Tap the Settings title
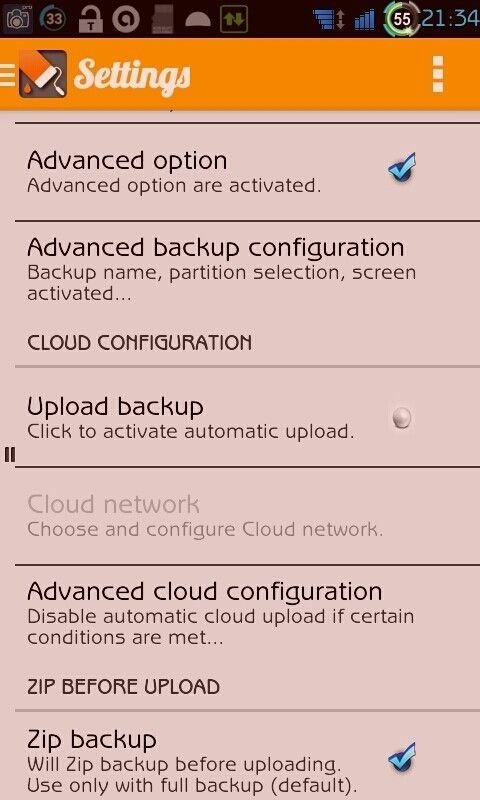The image size is (480, 800). pos(132,76)
